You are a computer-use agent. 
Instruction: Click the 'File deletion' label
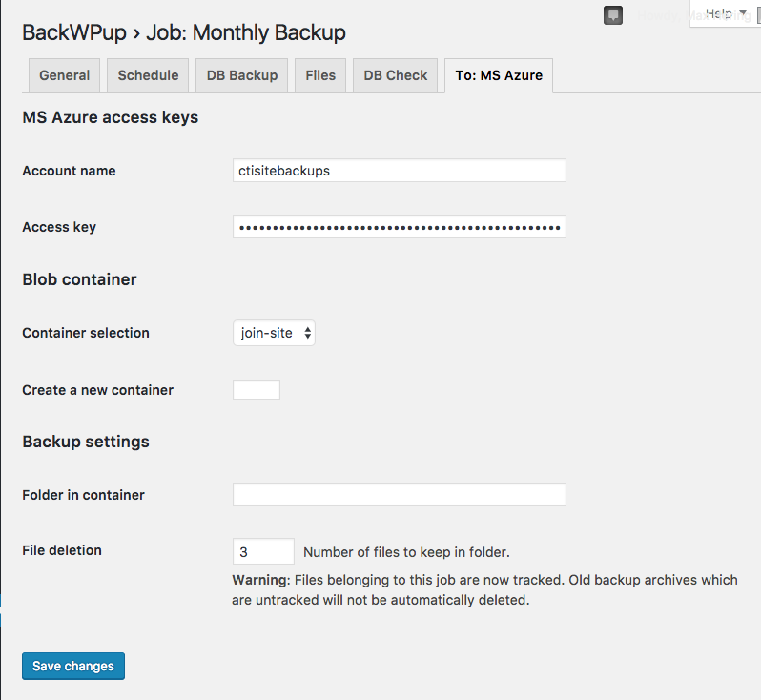click(x=62, y=550)
